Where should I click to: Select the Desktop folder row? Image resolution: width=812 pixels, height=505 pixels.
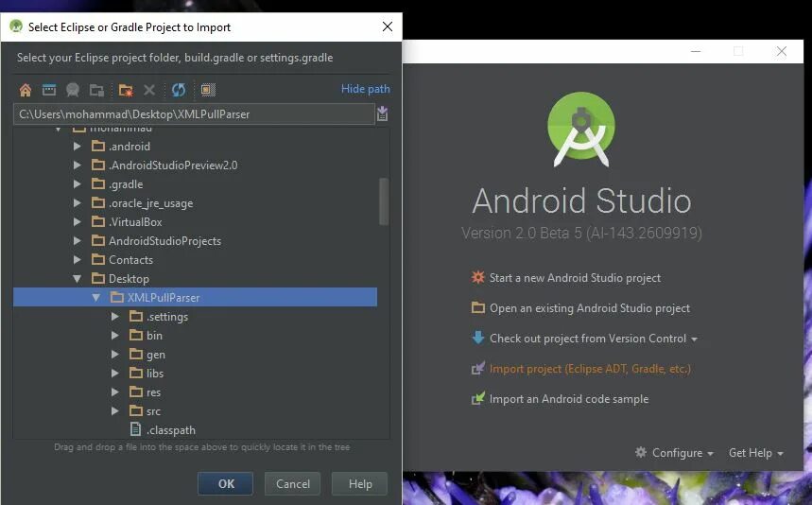tap(196, 279)
